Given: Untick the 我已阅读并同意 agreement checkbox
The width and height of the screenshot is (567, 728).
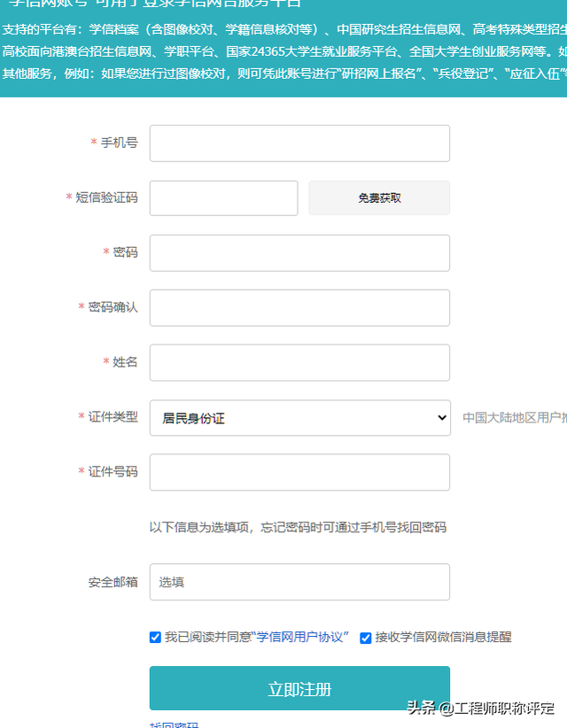Looking at the screenshot, I should tap(155, 637).
